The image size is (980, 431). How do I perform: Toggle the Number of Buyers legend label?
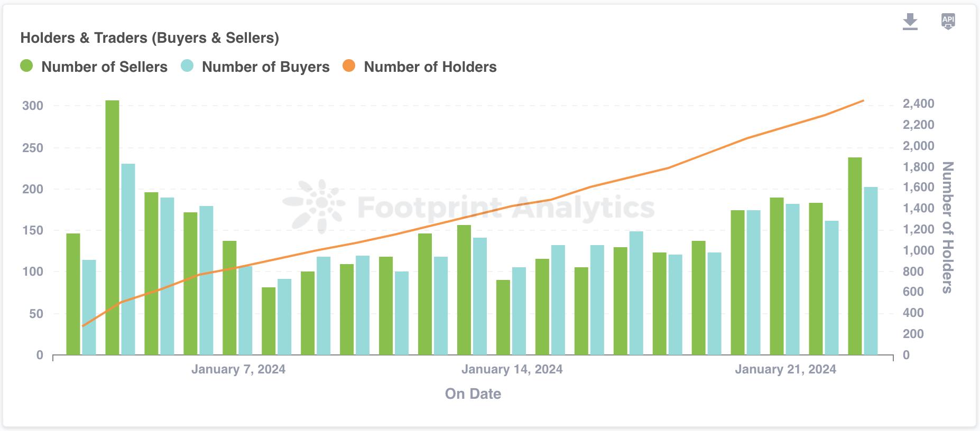(x=265, y=67)
